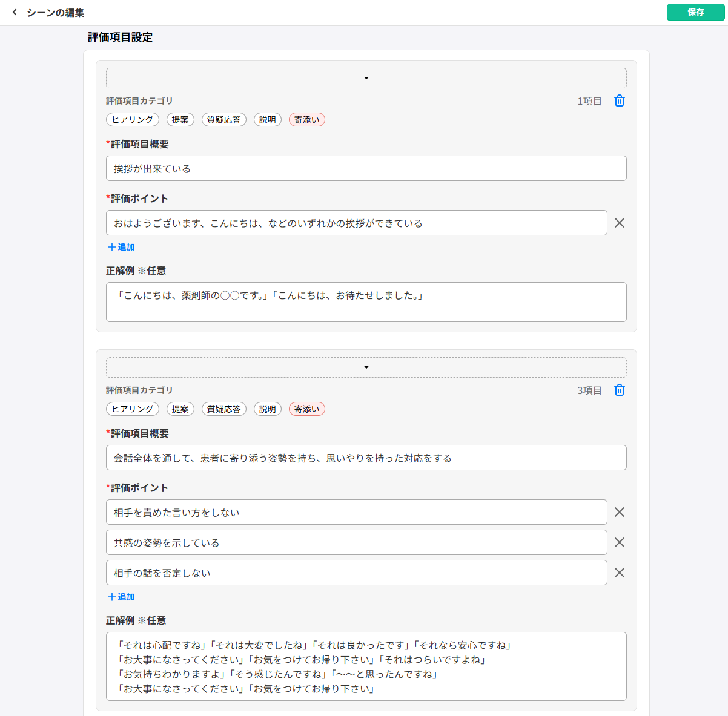
Task: Remove the greeting evaluation point with X
Action: pos(619,223)
